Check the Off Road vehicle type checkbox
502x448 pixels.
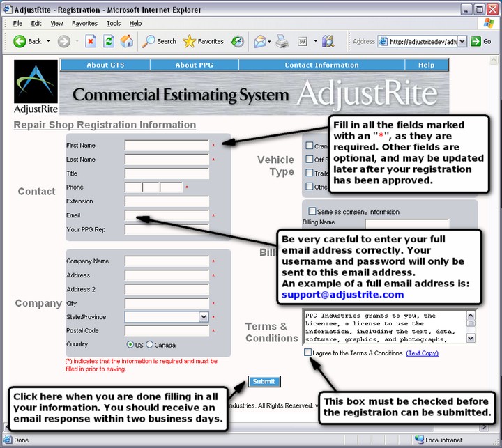[x=310, y=159]
